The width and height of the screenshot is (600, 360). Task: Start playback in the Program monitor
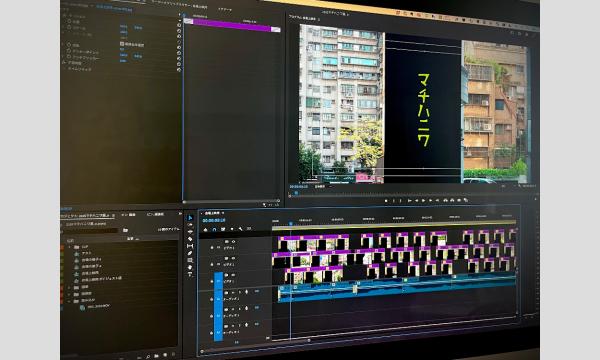pyautogui.click(x=423, y=200)
